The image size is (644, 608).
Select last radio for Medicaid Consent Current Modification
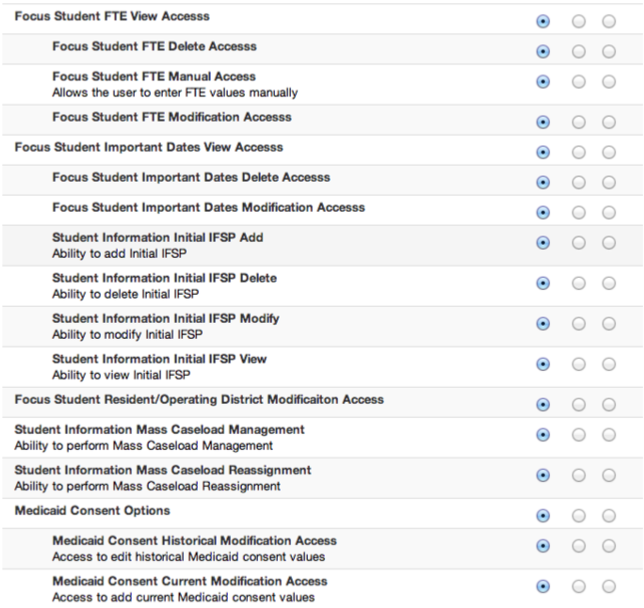609,586
